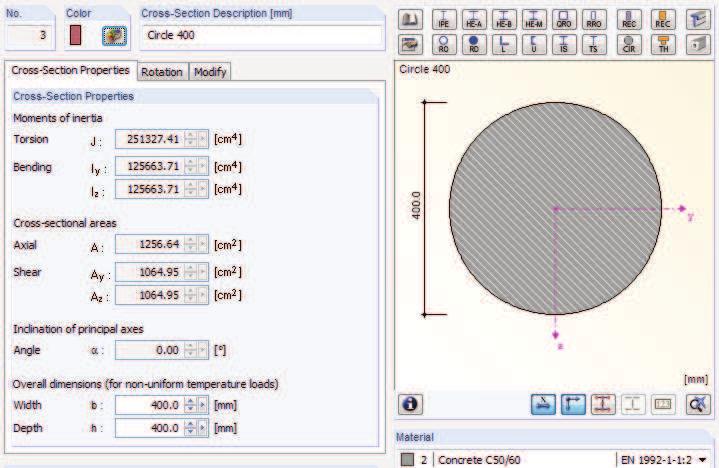The height and width of the screenshot is (468, 719).
Task: Open the blue info button below the preview
Action: [410, 404]
